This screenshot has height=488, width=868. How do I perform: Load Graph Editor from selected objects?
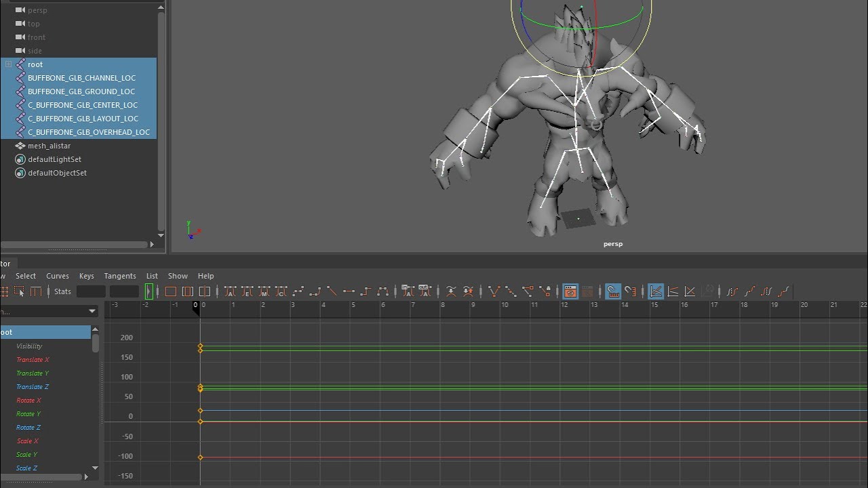coord(587,291)
